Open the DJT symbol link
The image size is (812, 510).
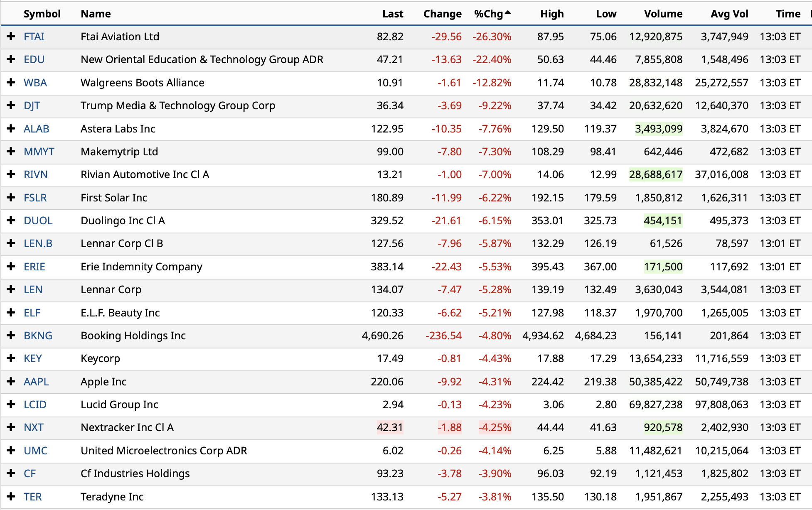tap(32, 105)
